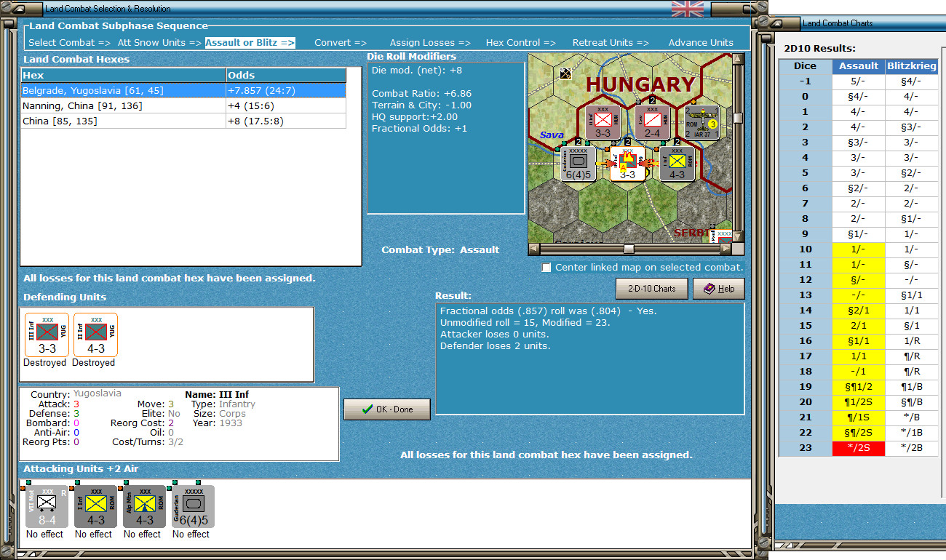The image size is (946, 560).
Task: Click the Dice value 15 in the charts
Action: click(x=806, y=326)
